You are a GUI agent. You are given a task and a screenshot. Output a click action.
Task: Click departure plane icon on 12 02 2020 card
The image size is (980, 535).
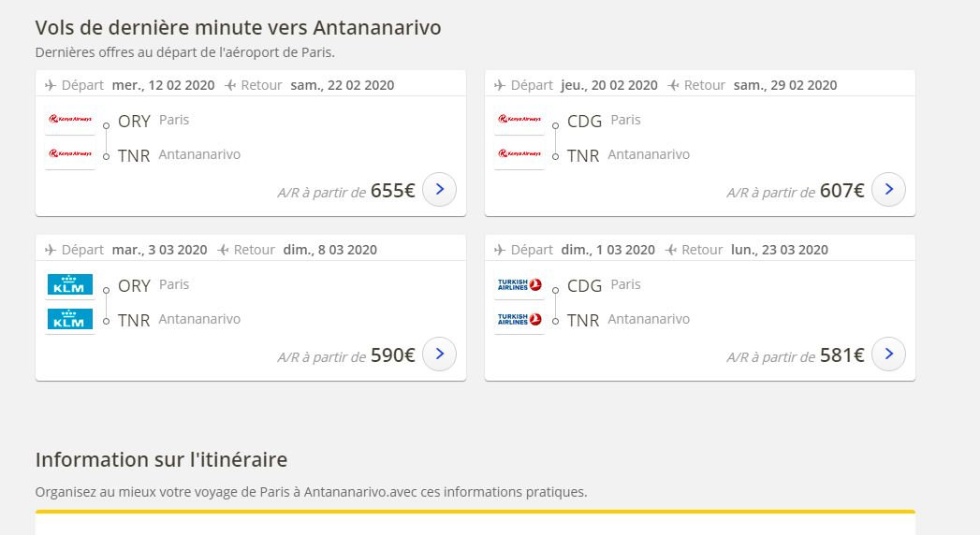(51, 85)
